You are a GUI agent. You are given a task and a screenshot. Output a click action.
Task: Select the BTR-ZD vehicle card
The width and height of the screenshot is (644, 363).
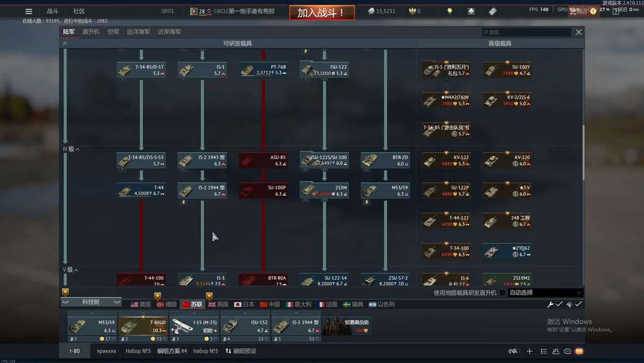coord(385,161)
